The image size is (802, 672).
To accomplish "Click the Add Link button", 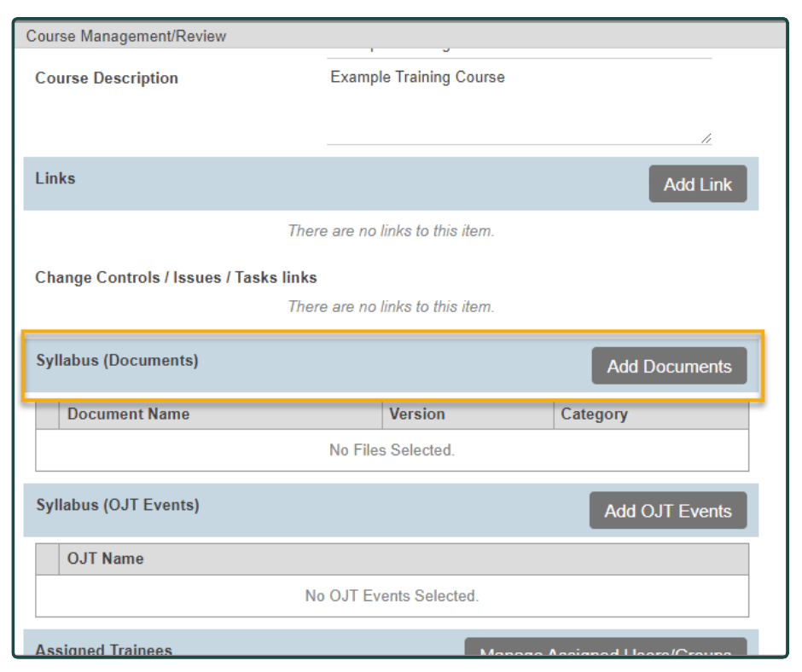I will tap(697, 184).
